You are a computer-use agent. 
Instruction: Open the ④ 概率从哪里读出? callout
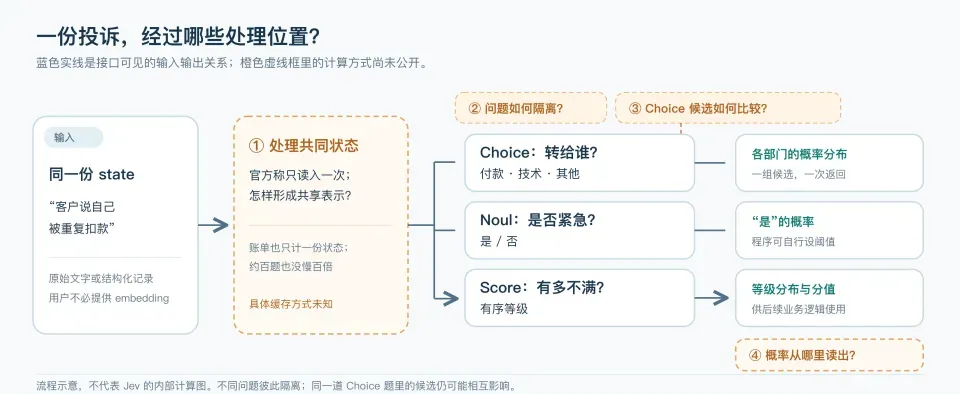coord(829,355)
